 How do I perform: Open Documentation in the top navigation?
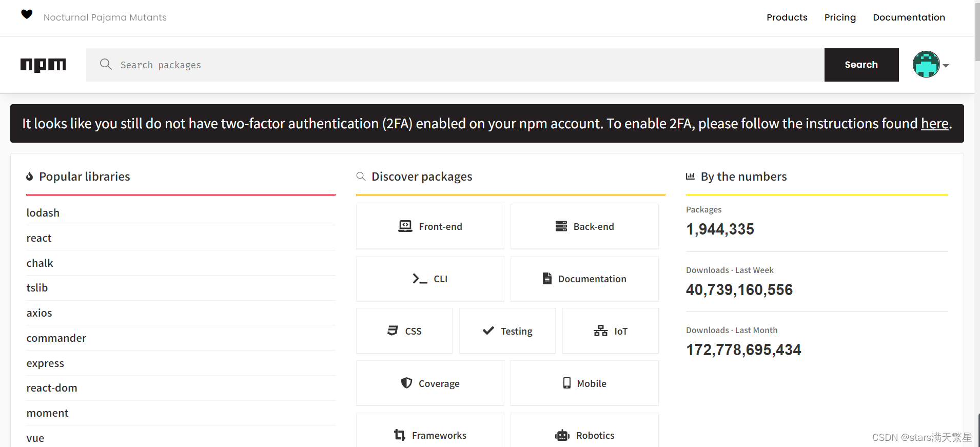pyautogui.click(x=909, y=17)
